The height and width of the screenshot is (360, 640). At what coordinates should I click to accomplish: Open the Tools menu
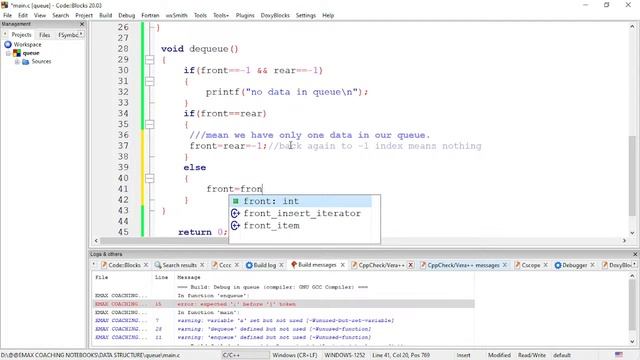[200, 15]
